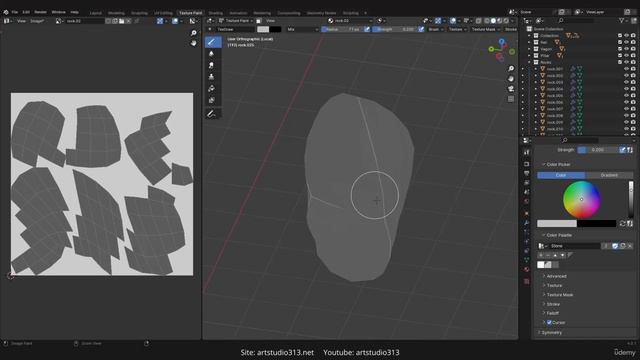Click Radius slider in viewport header
Screen dimensions: 640x360
pos(342,29)
